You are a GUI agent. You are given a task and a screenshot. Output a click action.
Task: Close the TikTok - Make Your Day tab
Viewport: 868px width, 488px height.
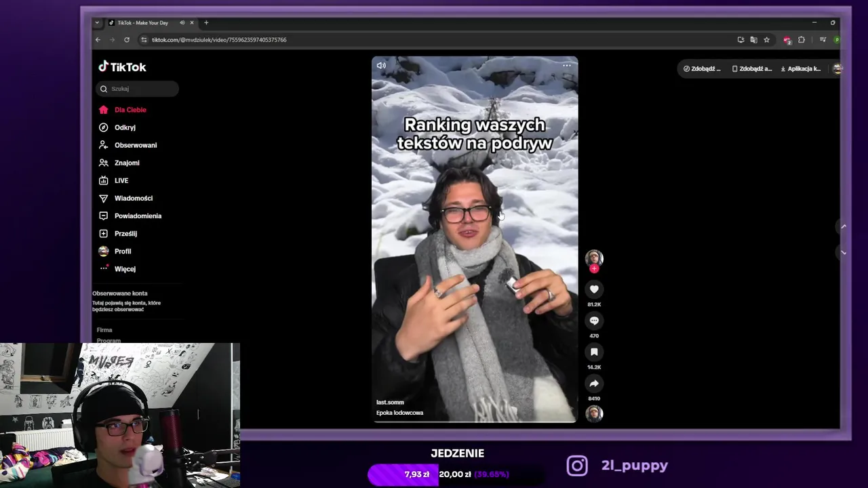[x=192, y=23]
